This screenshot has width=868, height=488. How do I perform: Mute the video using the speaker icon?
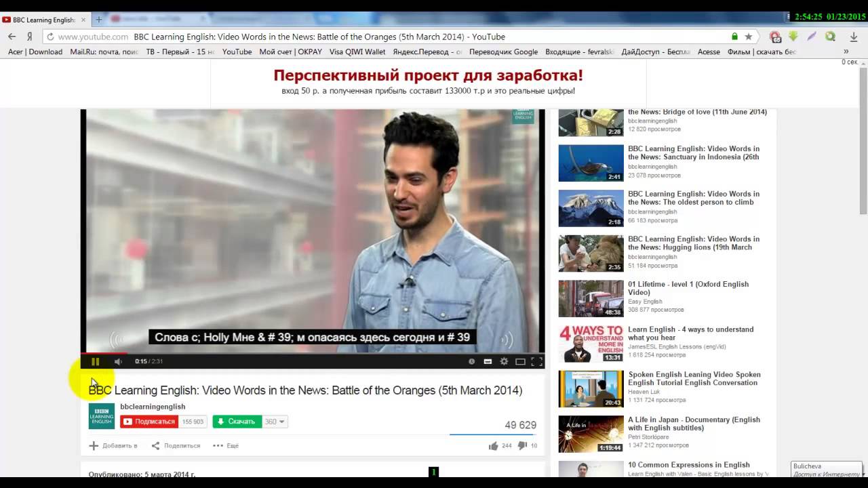click(118, 361)
